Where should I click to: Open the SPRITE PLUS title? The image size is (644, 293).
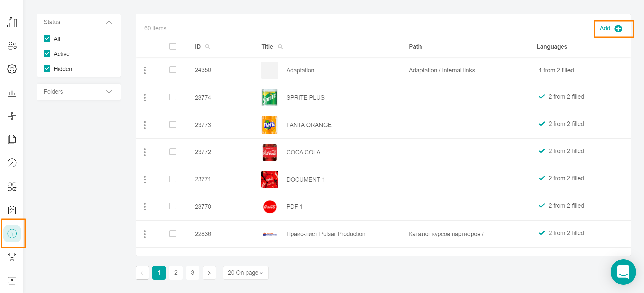coord(305,98)
